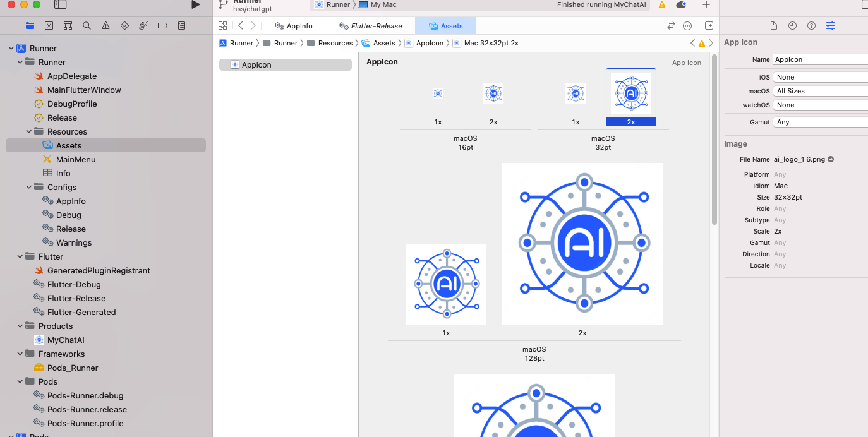Image resolution: width=868 pixels, height=437 pixels.
Task: Click the Run play button in toolbar
Action: click(x=195, y=4)
